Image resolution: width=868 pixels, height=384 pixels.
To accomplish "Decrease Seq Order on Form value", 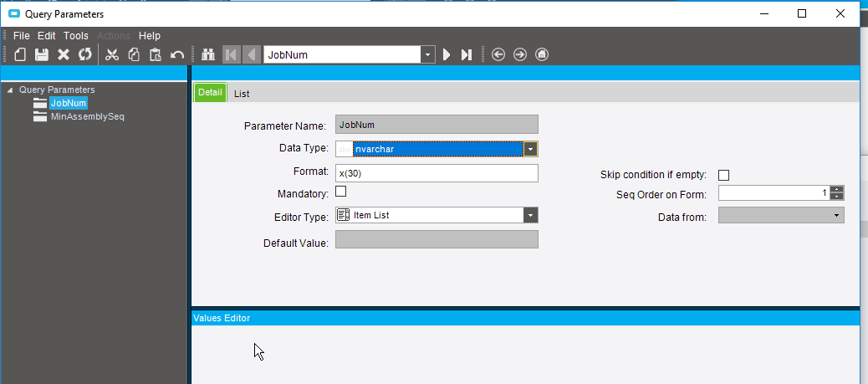I will click(838, 197).
